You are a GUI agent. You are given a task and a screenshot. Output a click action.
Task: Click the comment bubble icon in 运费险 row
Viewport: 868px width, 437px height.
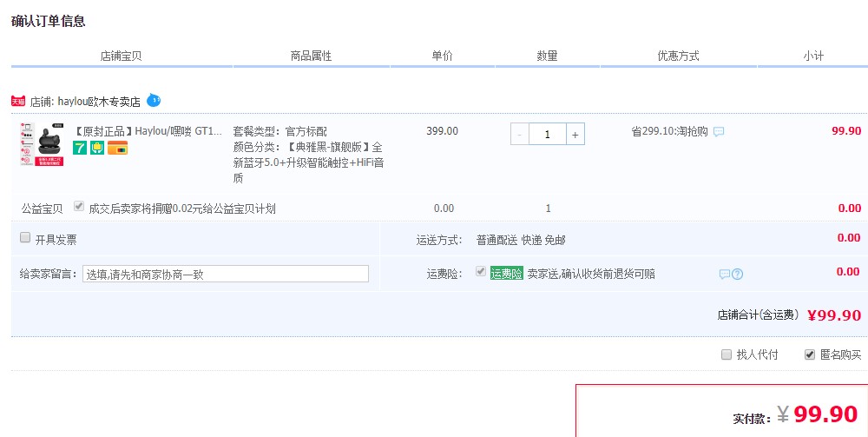(724, 275)
